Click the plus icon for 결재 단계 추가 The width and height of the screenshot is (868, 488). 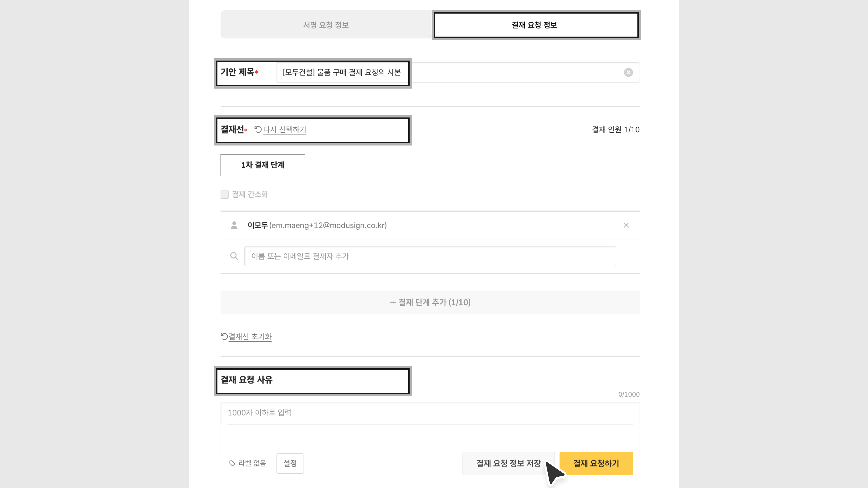point(393,303)
